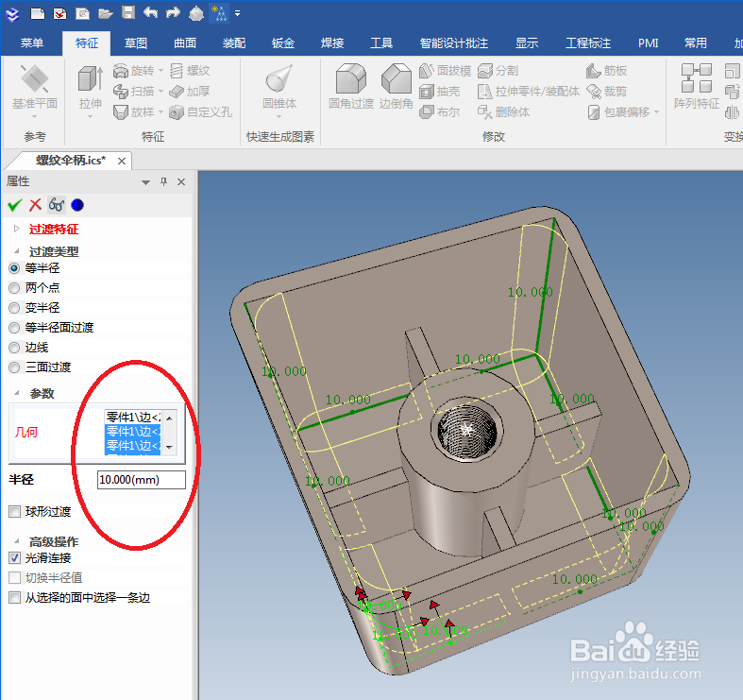The width and height of the screenshot is (743, 700).
Task: Select the 旋转 (Revolve) tool
Action: 134,71
